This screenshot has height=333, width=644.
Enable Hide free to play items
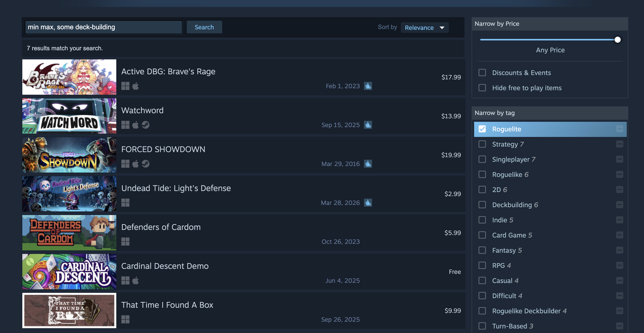(482, 88)
